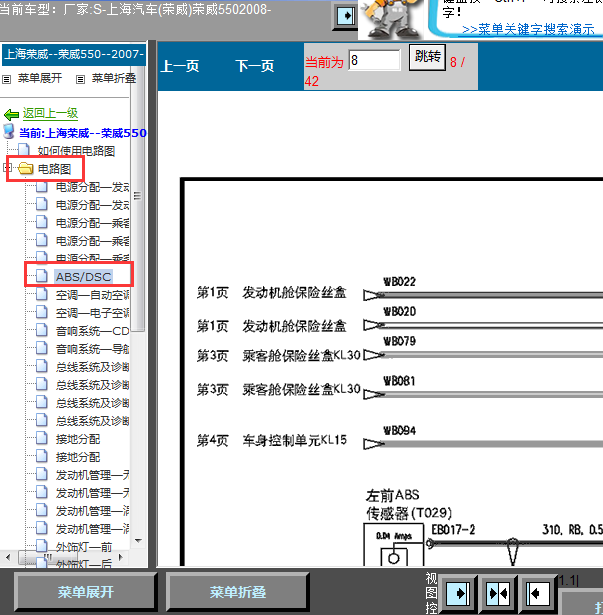Click the view control center-collapse arrows icon

tap(497, 593)
